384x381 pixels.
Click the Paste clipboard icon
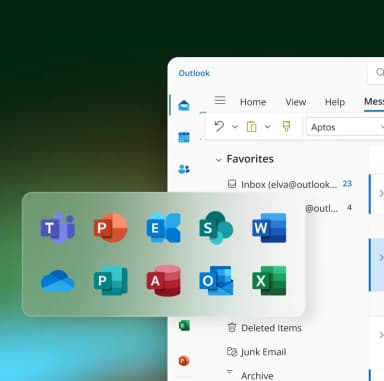252,127
